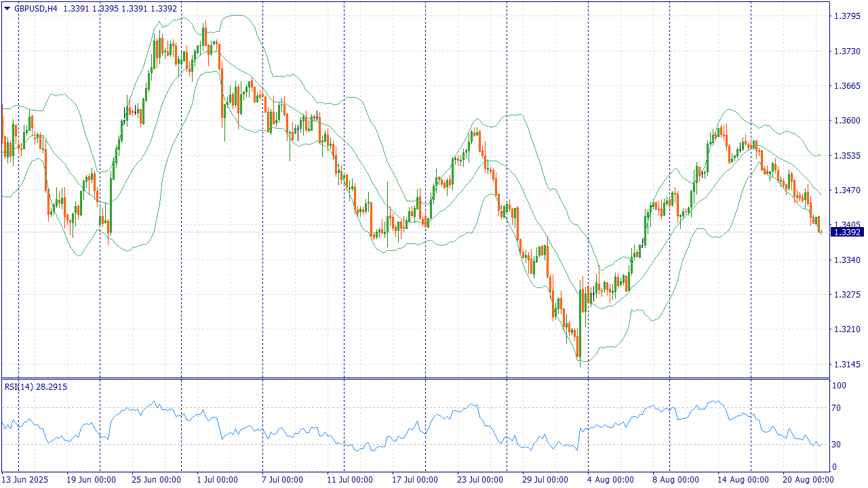868x488 pixels.
Task: Click the 11 Jul 00:00 date label
Action: click(x=351, y=480)
